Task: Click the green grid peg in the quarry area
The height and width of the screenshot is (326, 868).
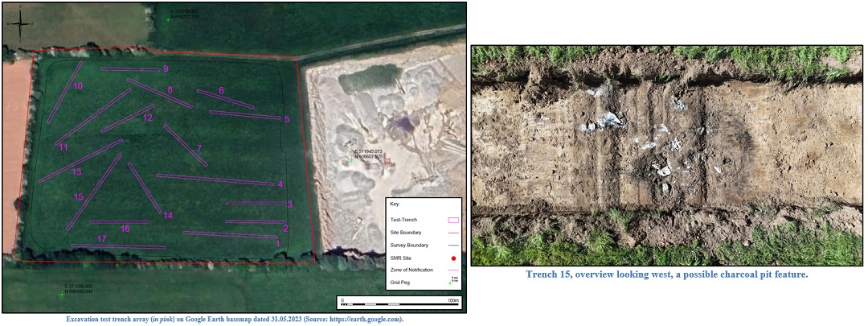Action: pyautogui.click(x=351, y=160)
